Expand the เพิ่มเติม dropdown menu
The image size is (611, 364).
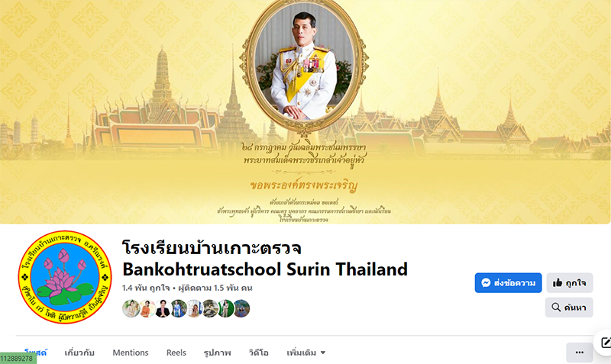(x=306, y=353)
